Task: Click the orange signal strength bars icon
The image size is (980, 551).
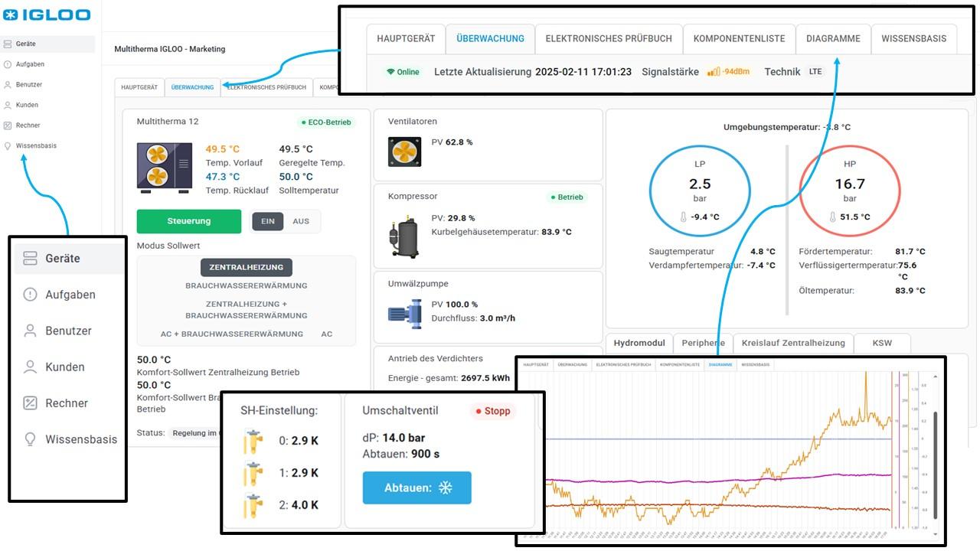Action: tap(714, 71)
